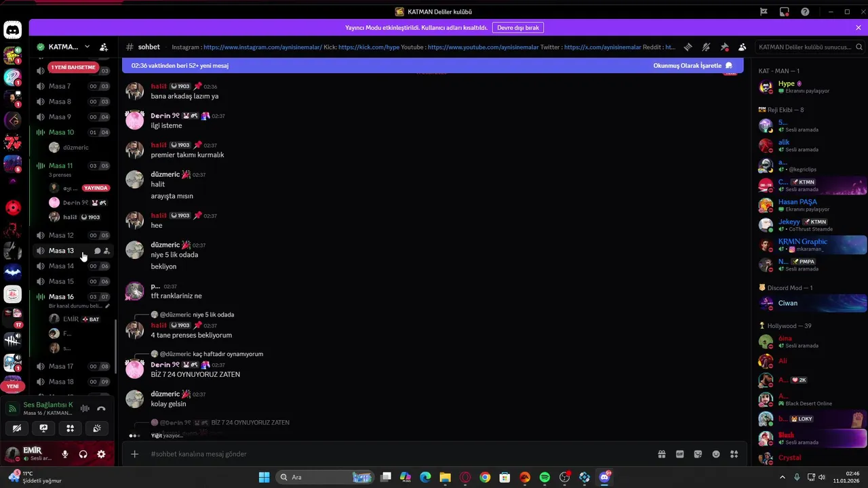Click YENİ unread indicator in server list
Screen dimensions: 868x488
coord(12,386)
